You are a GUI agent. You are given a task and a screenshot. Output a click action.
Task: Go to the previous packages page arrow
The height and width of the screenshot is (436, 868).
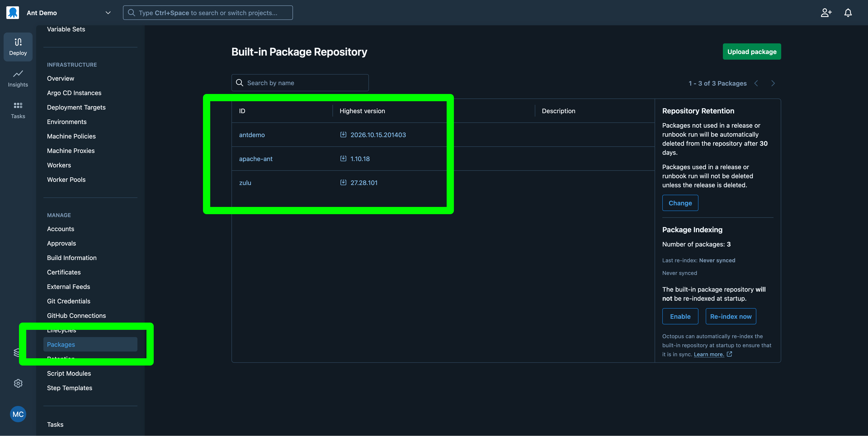click(756, 83)
